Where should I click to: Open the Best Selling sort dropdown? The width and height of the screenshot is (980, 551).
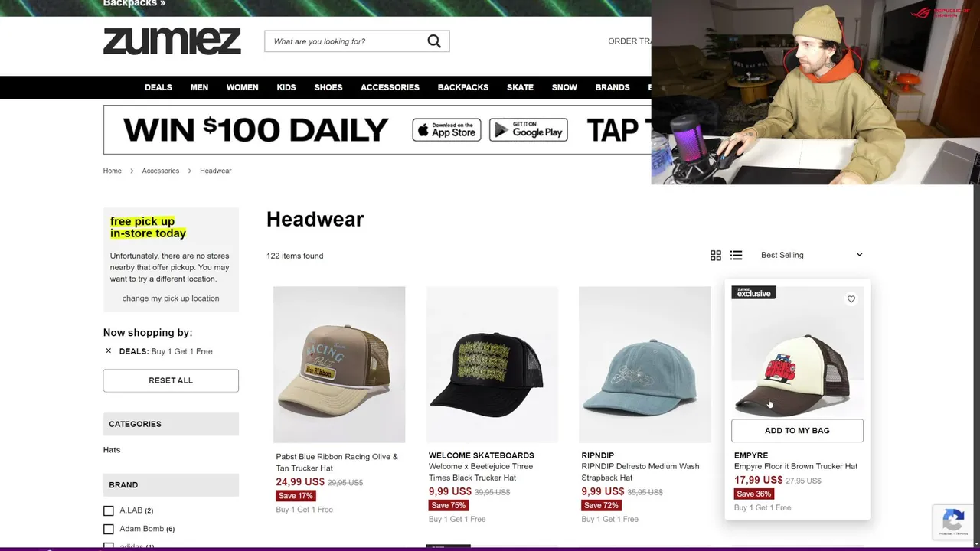point(811,255)
